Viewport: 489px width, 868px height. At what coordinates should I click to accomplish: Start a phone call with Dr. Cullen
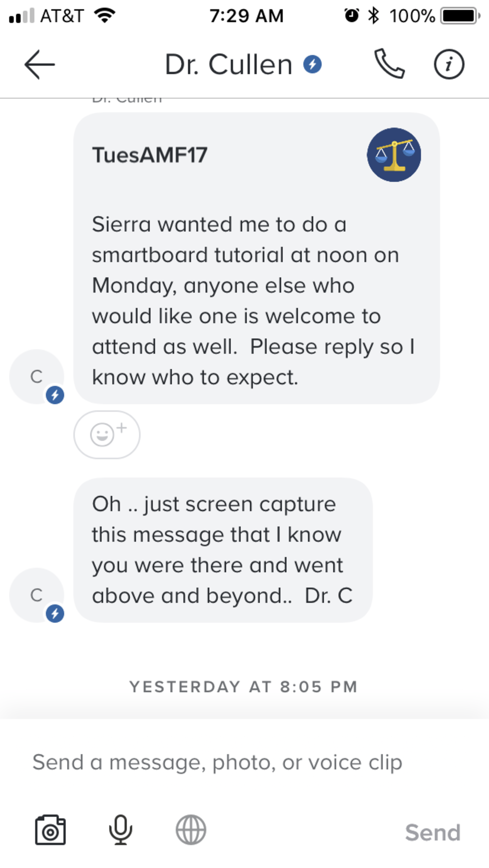pyautogui.click(x=389, y=64)
